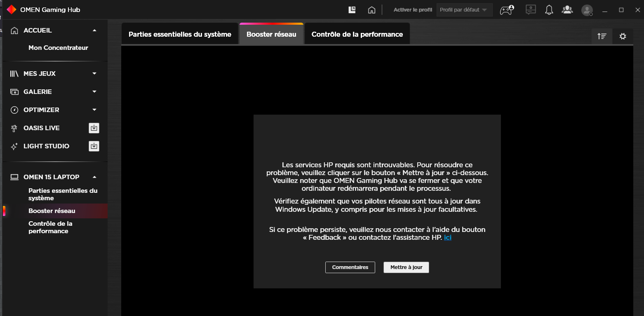Open Light Studio in the sidebar
The image size is (644, 316).
46,146
